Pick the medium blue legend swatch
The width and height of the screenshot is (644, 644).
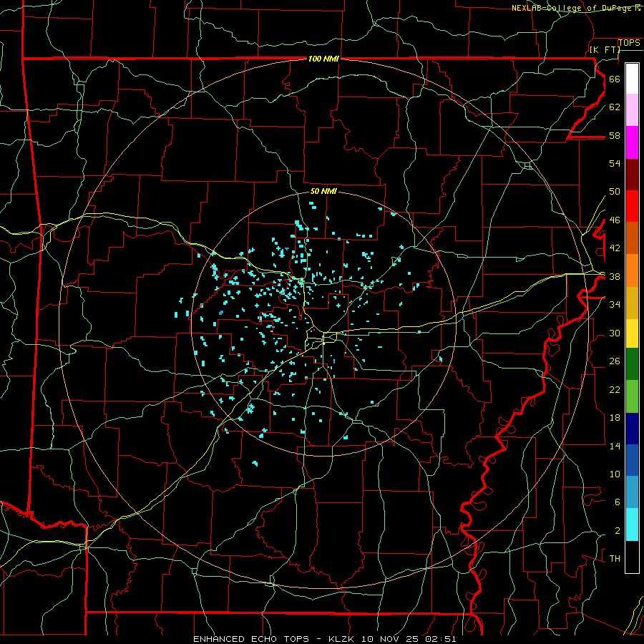tap(632, 460)
